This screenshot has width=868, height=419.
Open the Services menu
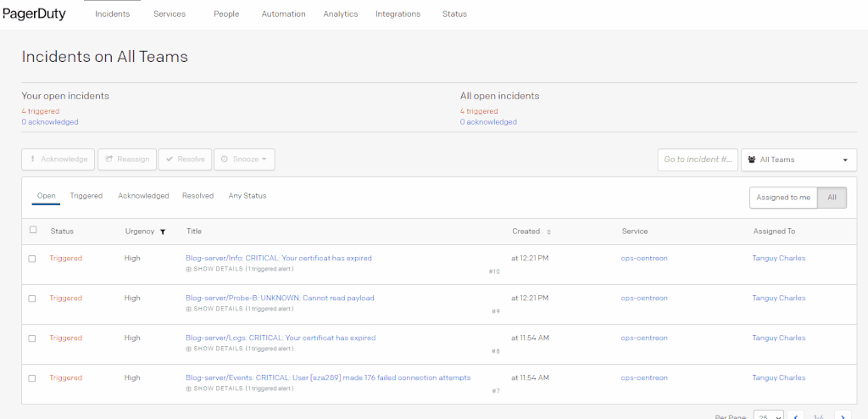pyautogui.click(x=170, y=14)
